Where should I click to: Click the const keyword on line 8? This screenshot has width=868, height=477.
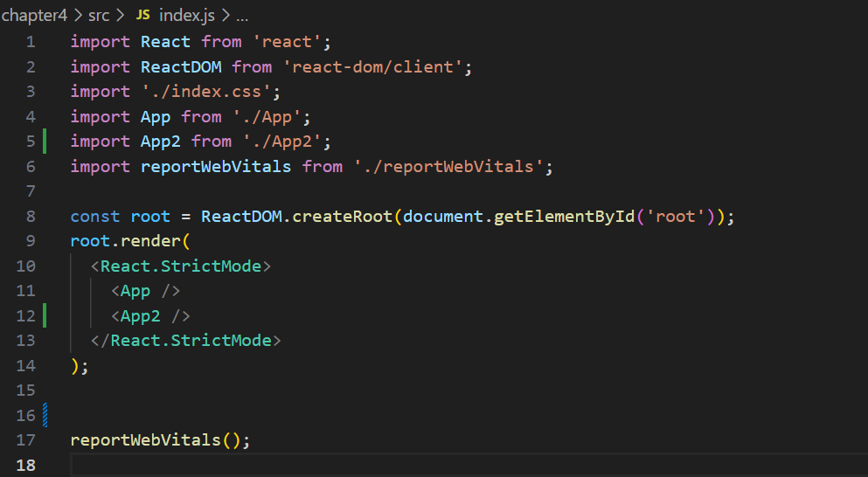pyautogui.click(x=94, y=217)
